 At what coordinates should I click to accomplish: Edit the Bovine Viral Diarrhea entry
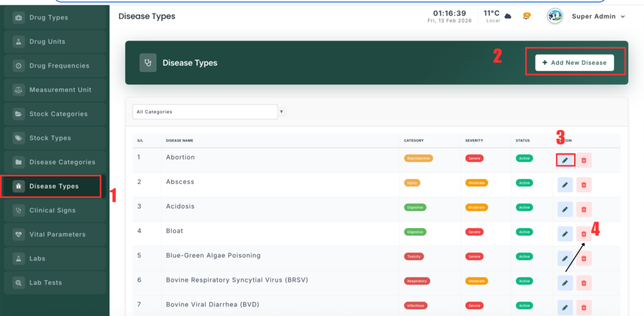pos(565,307)
